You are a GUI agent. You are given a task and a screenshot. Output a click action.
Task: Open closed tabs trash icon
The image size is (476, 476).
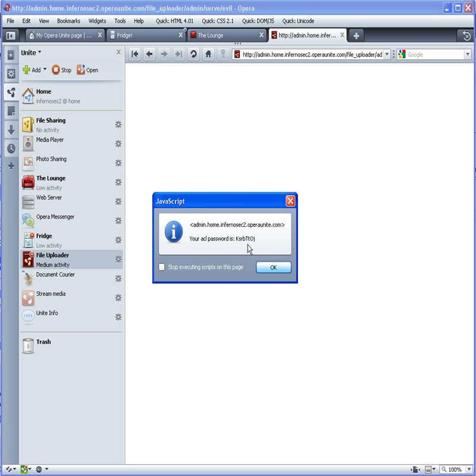click(466, 36)
